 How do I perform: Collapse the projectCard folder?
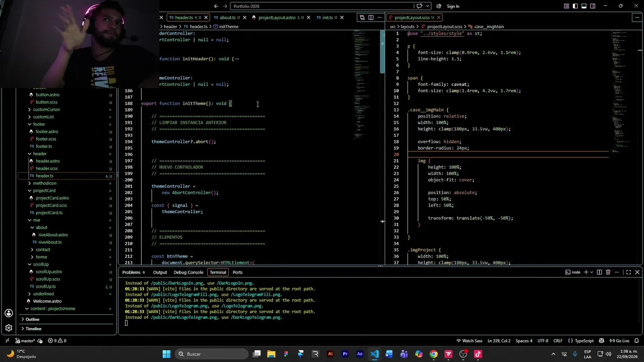(44, 191)
